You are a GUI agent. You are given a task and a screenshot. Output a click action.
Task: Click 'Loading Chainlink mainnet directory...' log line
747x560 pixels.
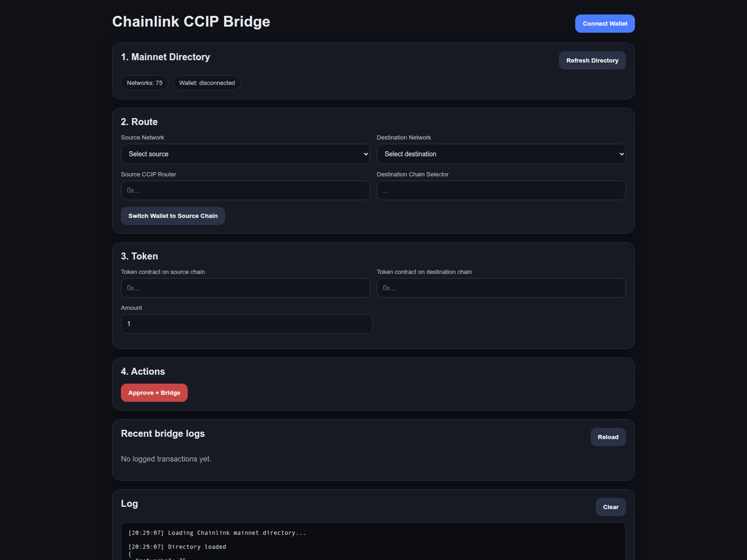click(217, 532)
